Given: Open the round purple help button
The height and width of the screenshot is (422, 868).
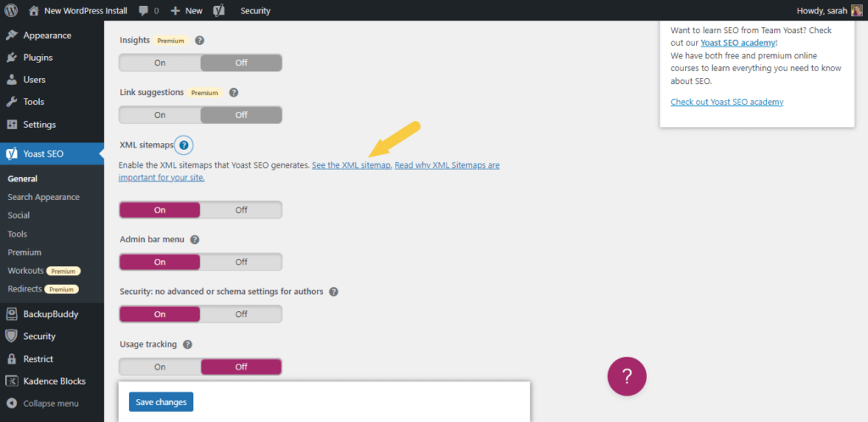Looking at the screenshot, I should click(626, 376).
